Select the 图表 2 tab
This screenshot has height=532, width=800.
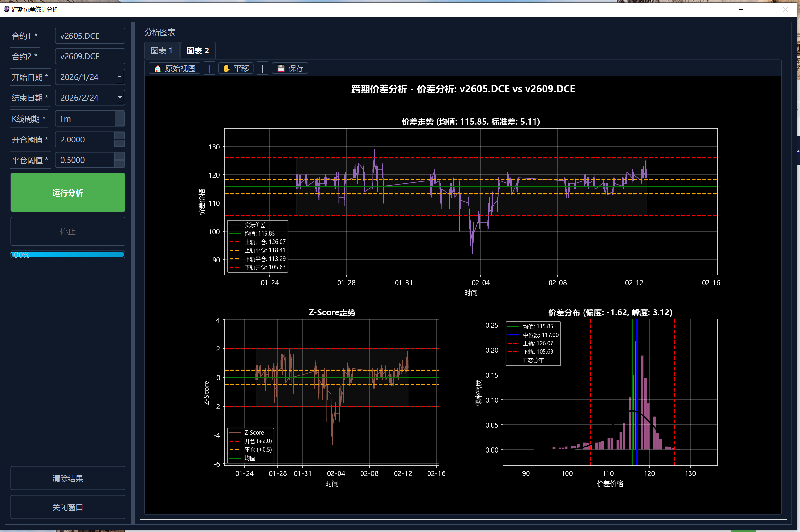[x=198, y=51]
